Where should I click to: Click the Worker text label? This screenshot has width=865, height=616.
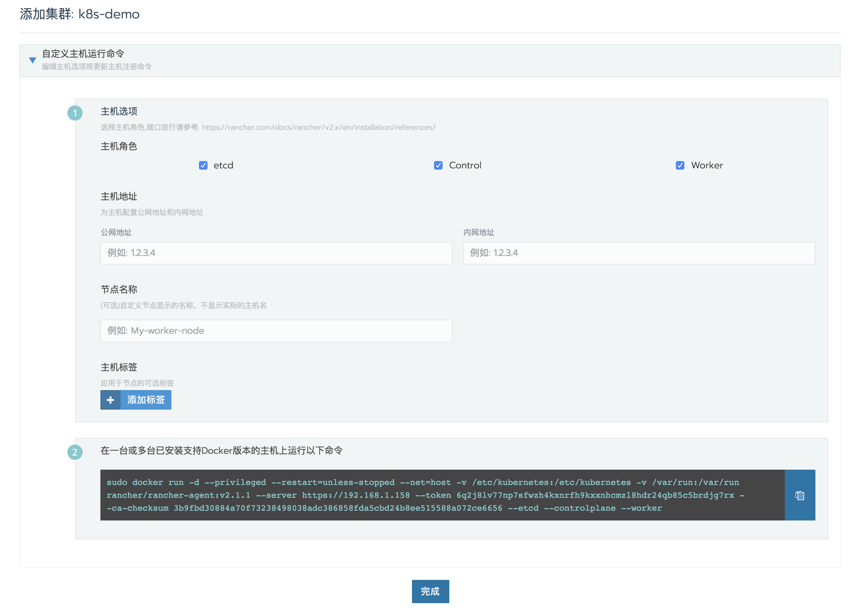click(707, 165)
